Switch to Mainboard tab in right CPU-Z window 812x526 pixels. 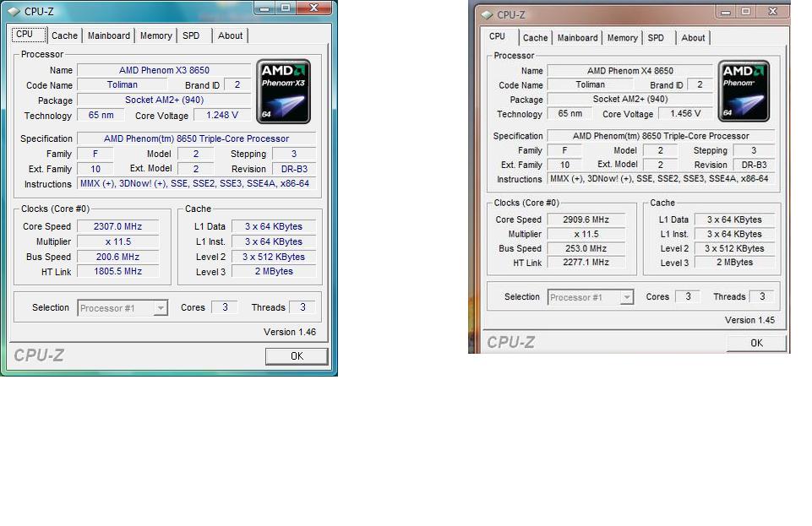577,38
